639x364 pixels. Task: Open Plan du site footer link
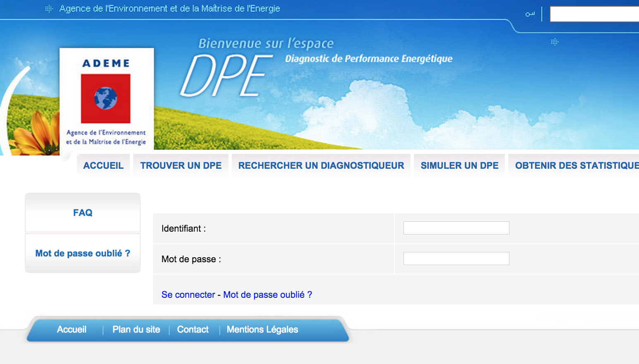pyautogui.click(x=136, y=330)
